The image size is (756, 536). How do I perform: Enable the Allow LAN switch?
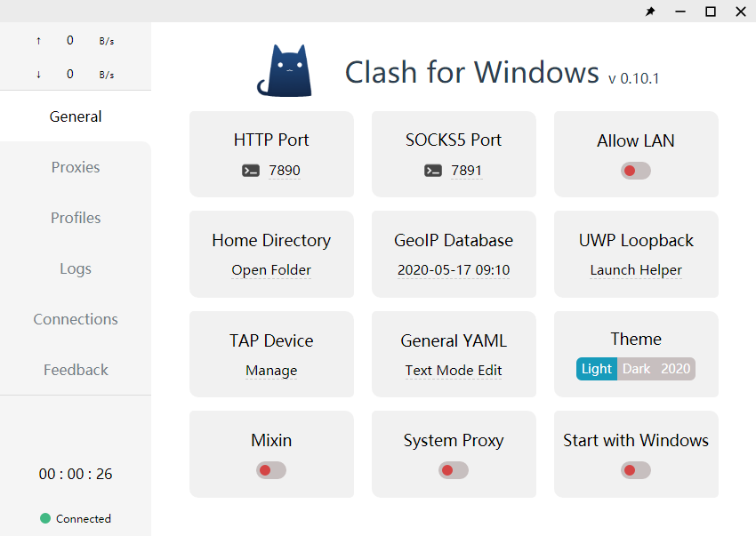click(x=636, y=171)
